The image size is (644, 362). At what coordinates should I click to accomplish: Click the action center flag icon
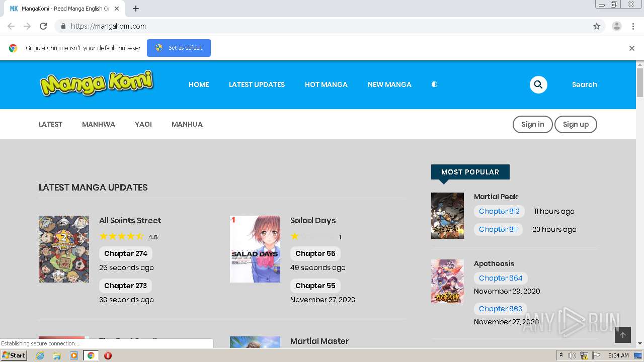coord(596,355)
